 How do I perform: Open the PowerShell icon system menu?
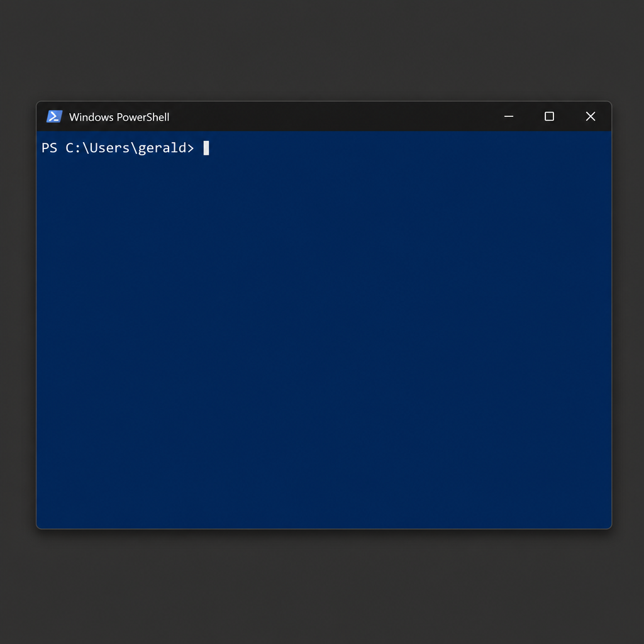[x=54, y=116]
